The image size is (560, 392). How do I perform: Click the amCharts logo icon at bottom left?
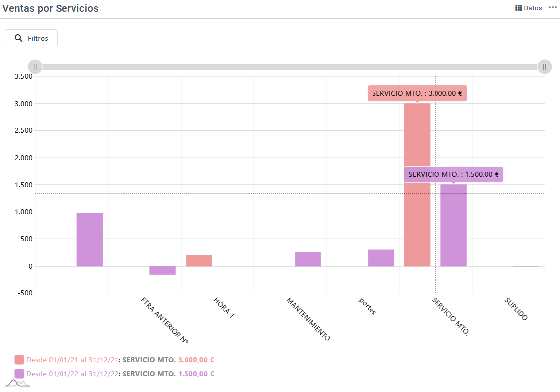17,383
